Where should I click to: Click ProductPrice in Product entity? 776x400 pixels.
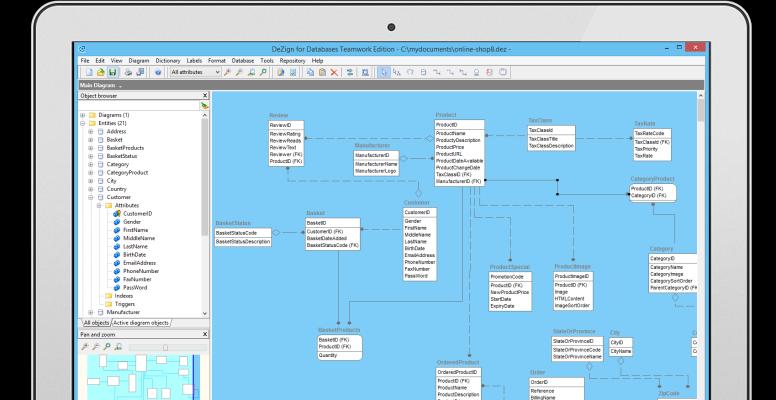[450, 147]
